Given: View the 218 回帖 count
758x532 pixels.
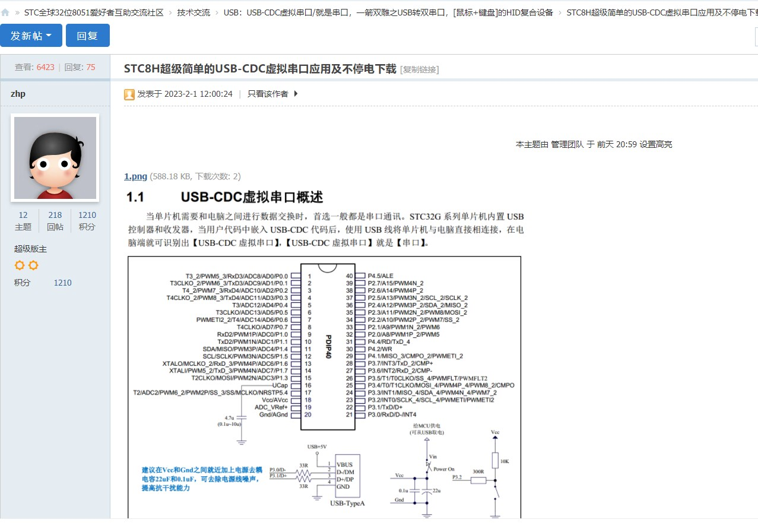Looking at the screenshot, I should tap(55, 221).
